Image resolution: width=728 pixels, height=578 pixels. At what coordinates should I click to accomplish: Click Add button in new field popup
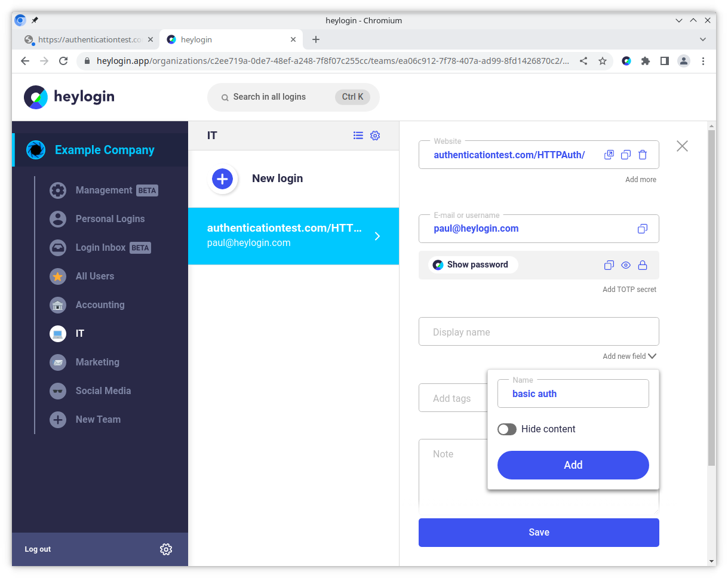573,465
